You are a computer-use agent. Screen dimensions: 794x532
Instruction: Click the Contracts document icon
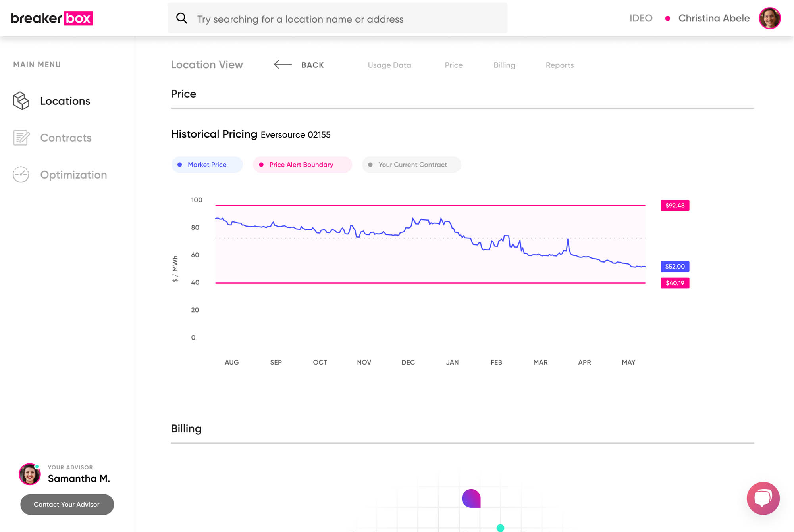21,138
